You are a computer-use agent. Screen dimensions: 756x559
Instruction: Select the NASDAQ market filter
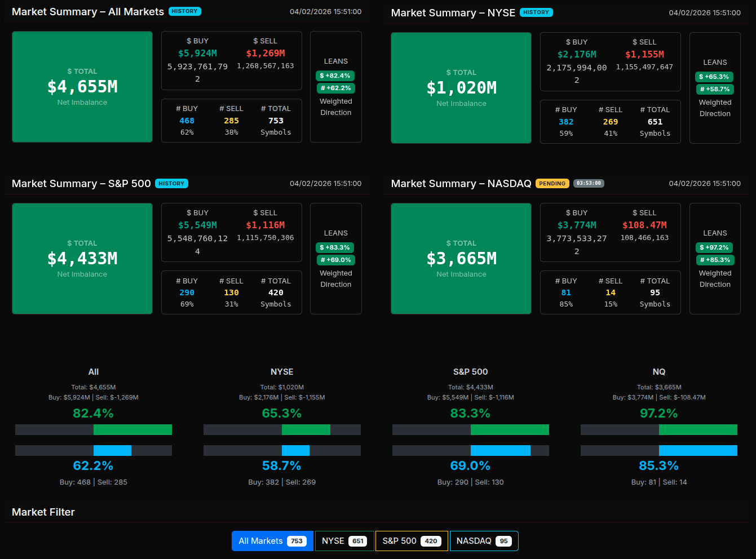coord(484,541)
